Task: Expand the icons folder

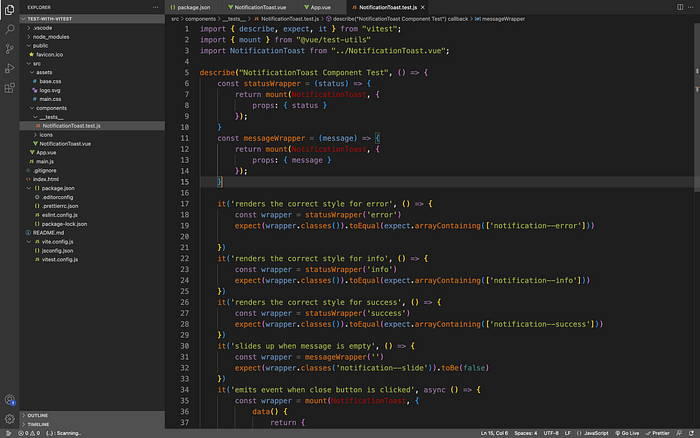Action: [x=92, y=134]
